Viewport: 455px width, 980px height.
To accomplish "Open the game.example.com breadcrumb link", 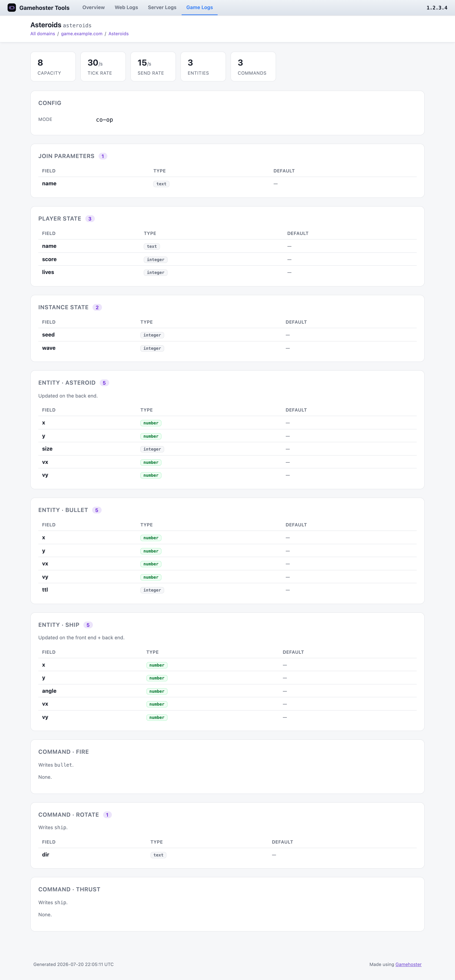I will point(82,34).
